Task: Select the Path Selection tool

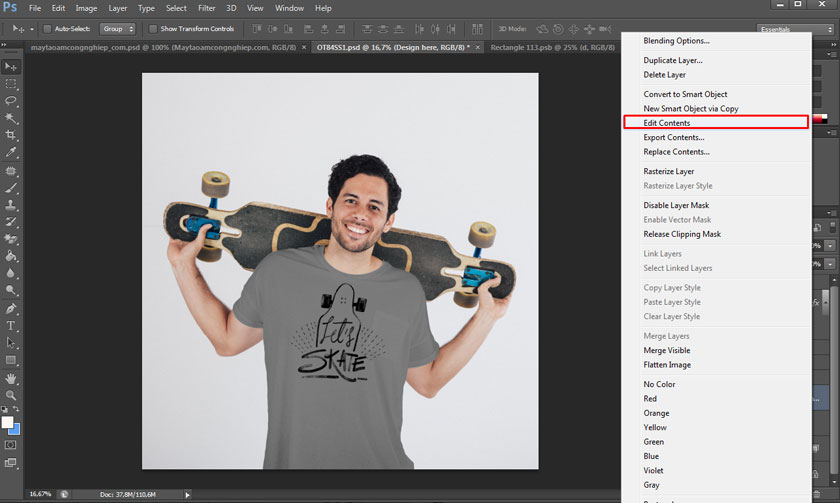Action: pyautogui.click(x=11, y=343)
